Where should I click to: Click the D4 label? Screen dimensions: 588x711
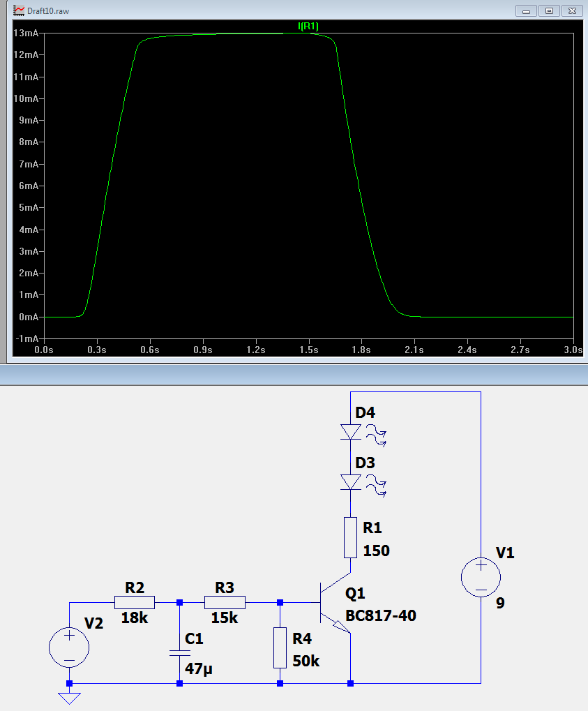[x=365, y=412]
